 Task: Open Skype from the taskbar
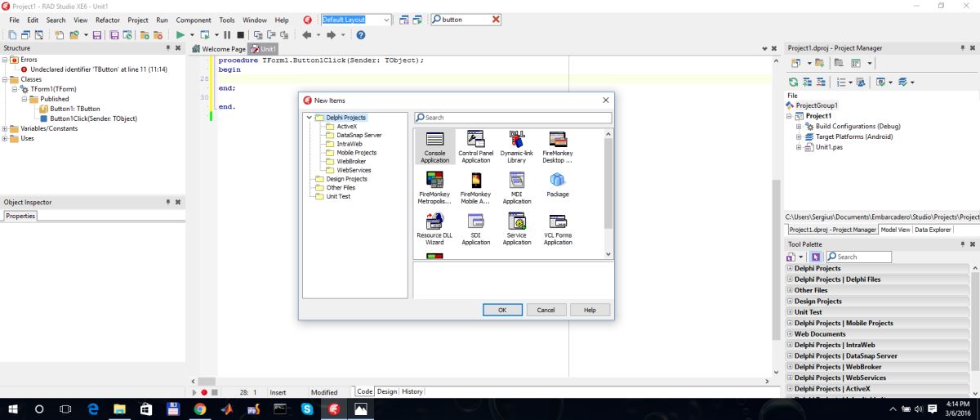[x=307, y=409]
